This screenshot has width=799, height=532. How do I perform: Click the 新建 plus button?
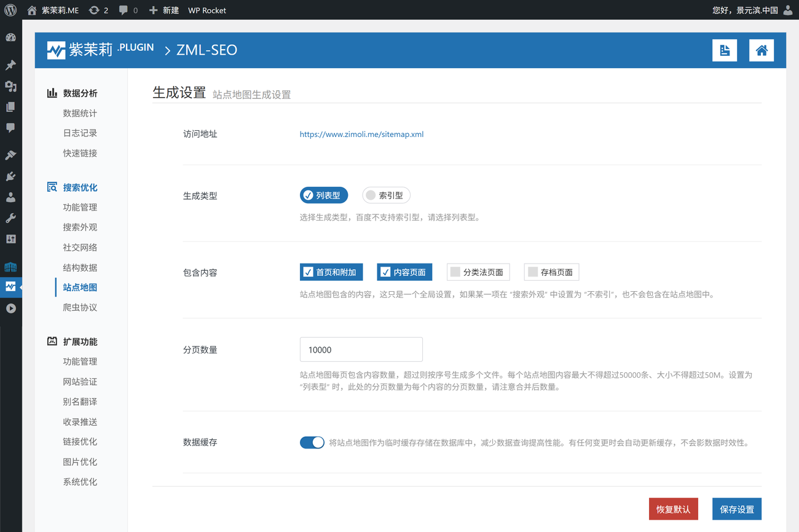(163, 10)
